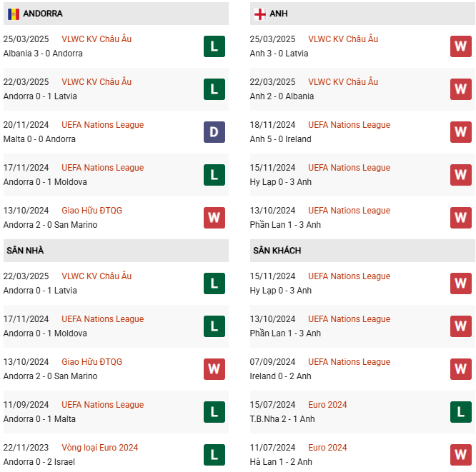Screen dimensions: 476x472
Task: Select the SÂN KHÁCH section header
Action: point(277,251)
